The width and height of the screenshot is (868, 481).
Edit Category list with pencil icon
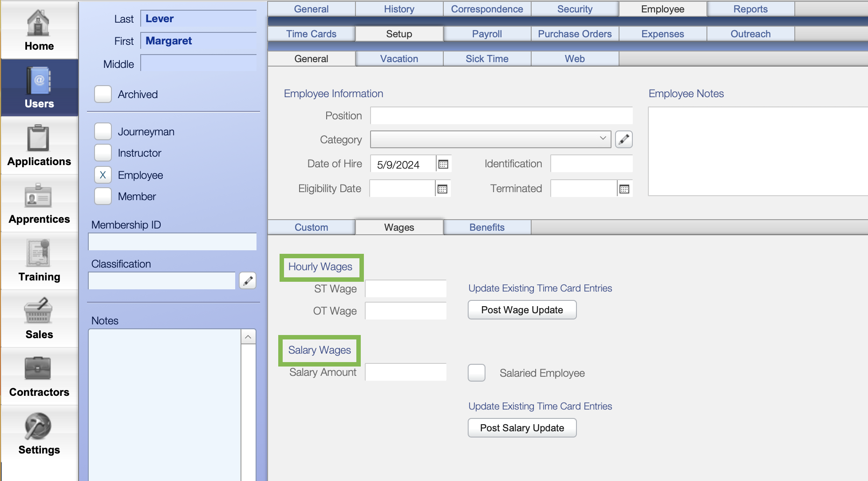pos(623,139)
